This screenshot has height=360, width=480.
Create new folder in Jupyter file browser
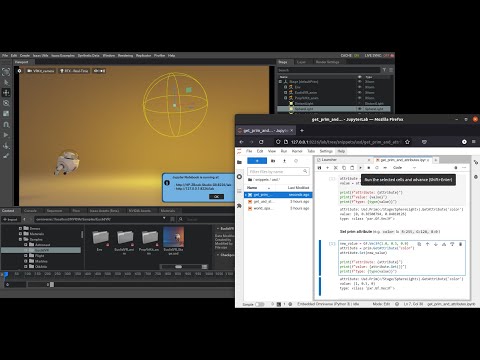pyautogui.click(x=273, y=161)
